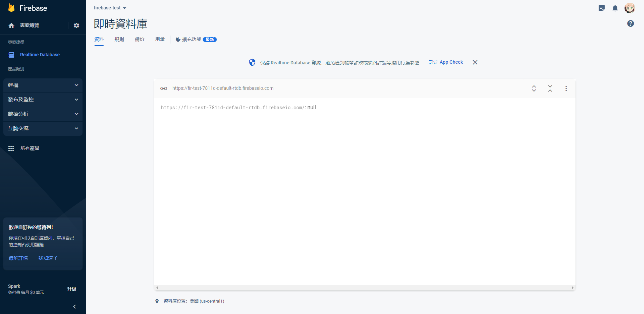The height and width of the screenshot is (314, 644).
Task: Open 擴充功能 tab
Action: click(x=196, y=40)
